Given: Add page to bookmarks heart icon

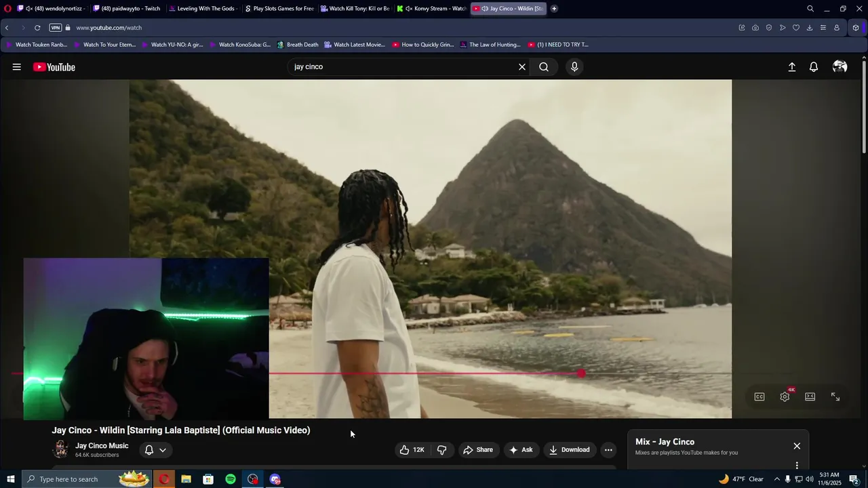Looking at the screenshot, I should pyautogui.click(x=796, y=28).
